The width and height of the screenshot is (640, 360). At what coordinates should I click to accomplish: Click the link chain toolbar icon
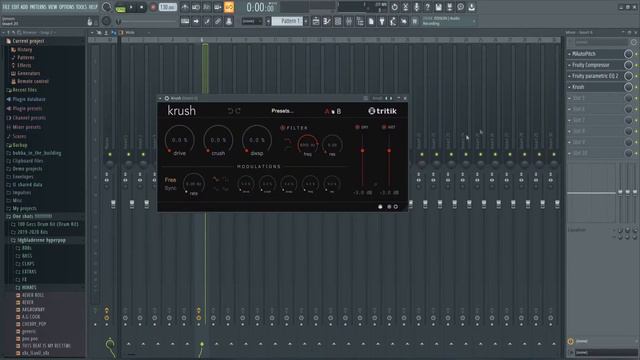[x=218, y=21]
